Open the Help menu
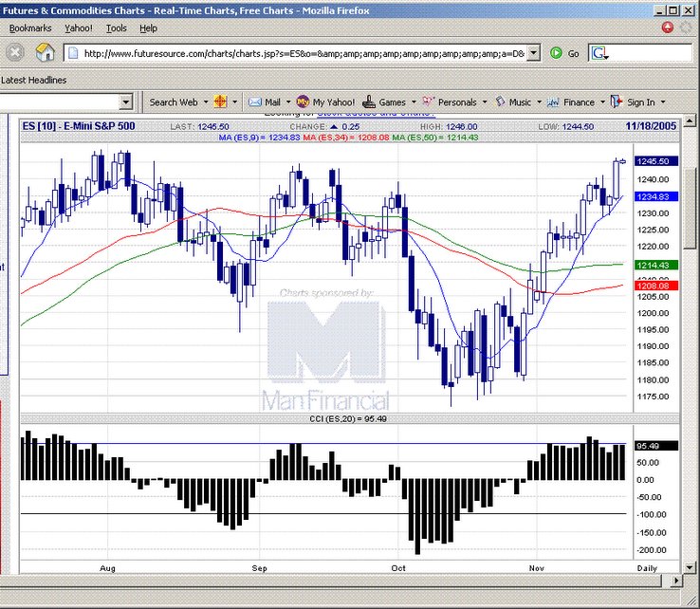 (148, 28)
